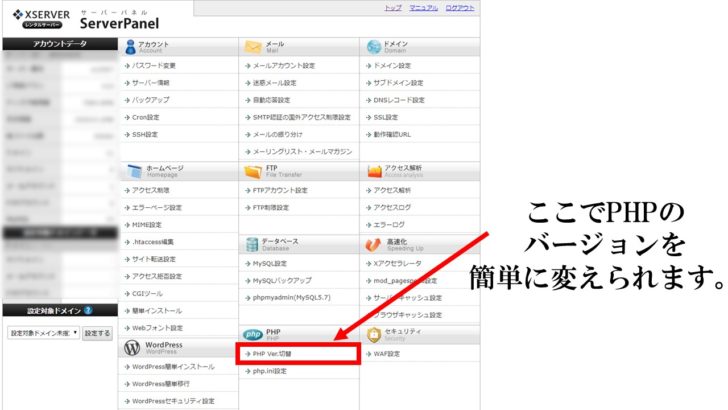Open WAF設定

coord(386,354)
